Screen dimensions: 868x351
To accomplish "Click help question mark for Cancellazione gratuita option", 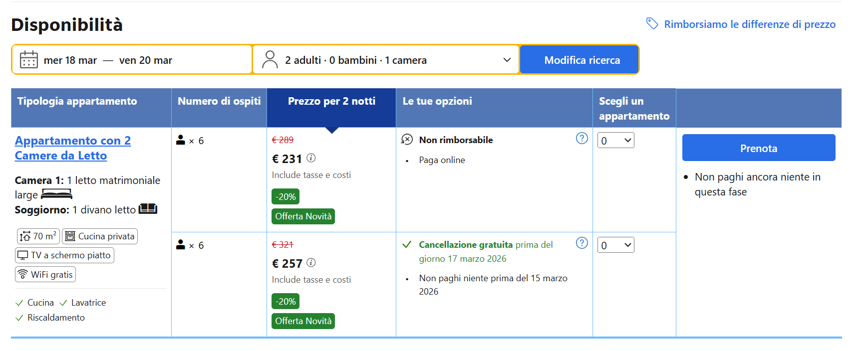I will pos(582,243).
